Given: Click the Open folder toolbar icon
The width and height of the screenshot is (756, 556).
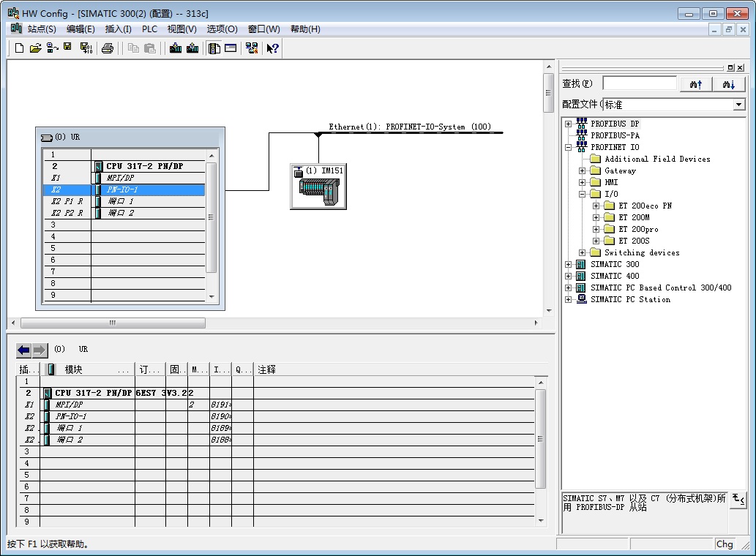Looking at the screenshot, I should (x=35, y=48).
